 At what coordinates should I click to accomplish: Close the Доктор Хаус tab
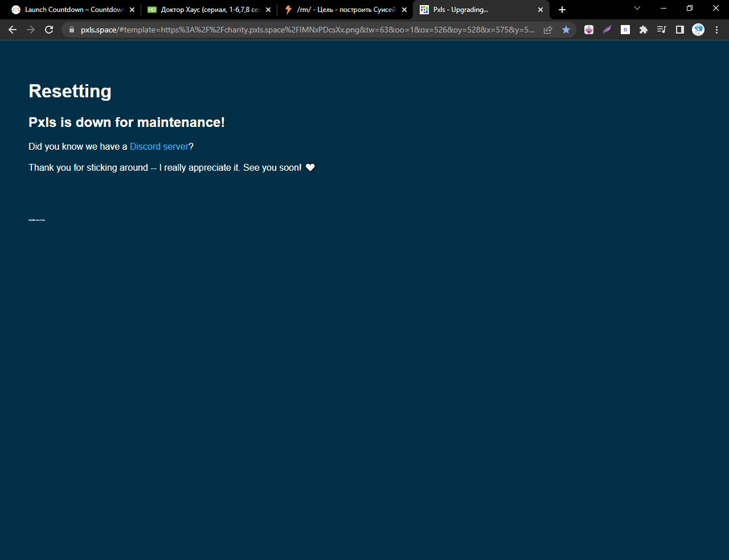click(268, 10)
